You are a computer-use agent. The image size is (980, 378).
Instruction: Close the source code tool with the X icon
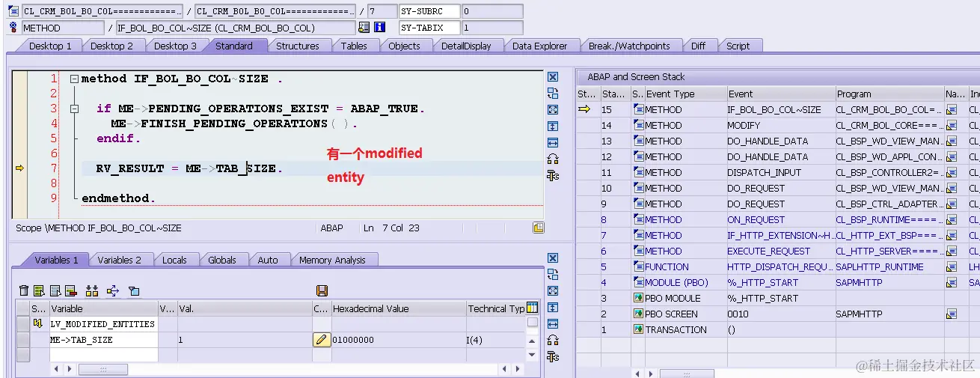pos(553,77)
